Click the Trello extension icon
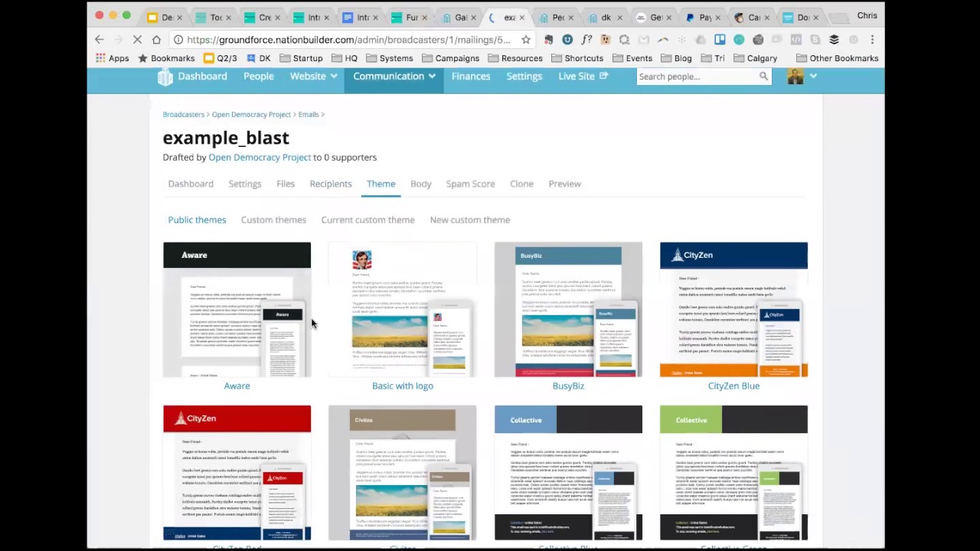Image resolution: width=980 pixels, height=551 pixels. (x=720, y=40)
